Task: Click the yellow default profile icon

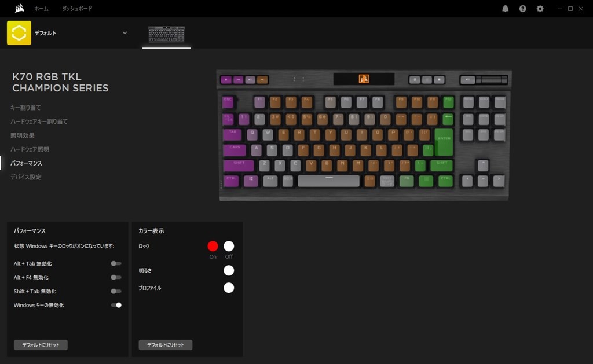Action: (x=19, y=33)
